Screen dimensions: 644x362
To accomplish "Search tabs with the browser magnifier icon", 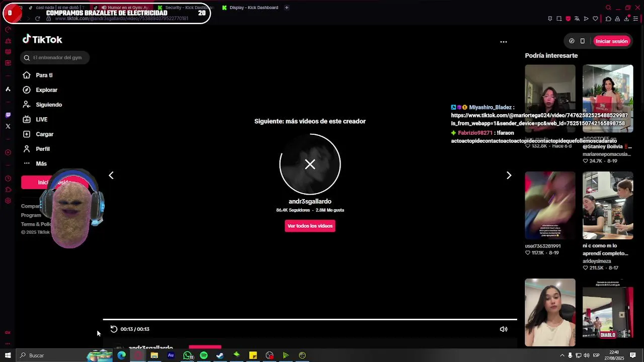I will [x=608, y=8].
